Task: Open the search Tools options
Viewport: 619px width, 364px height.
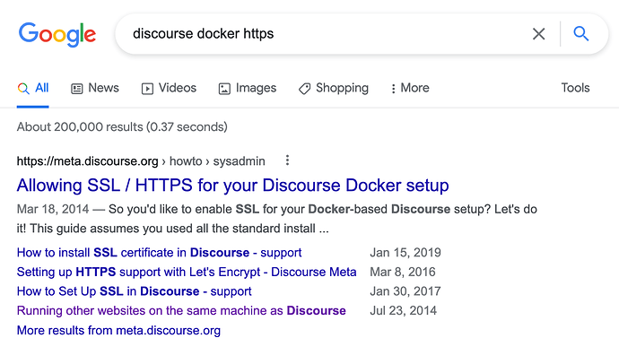Action: (x=575, y=88)
